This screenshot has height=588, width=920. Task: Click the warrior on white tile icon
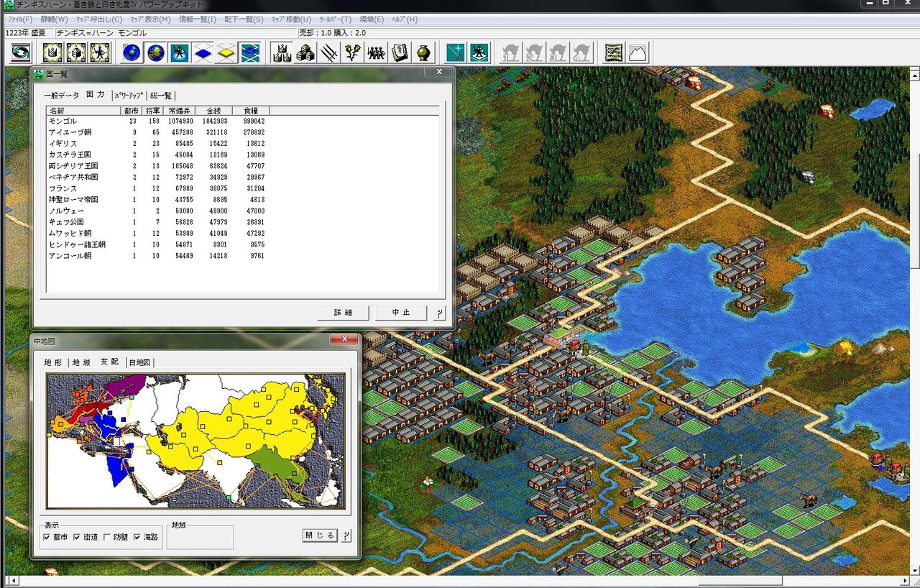pos(479,52)
